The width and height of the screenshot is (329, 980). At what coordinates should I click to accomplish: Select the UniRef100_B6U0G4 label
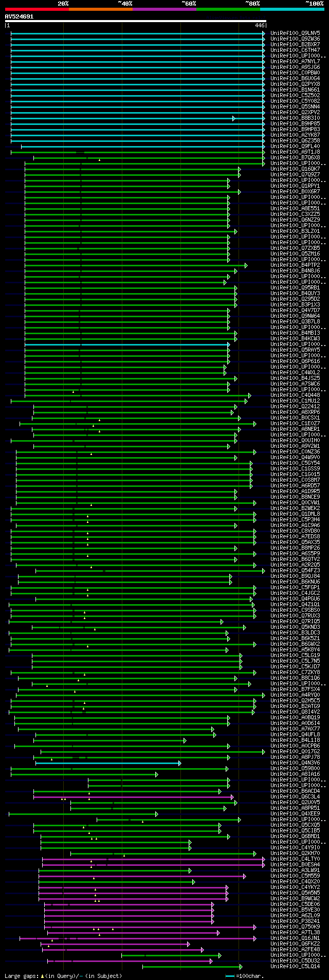[295, 78]
